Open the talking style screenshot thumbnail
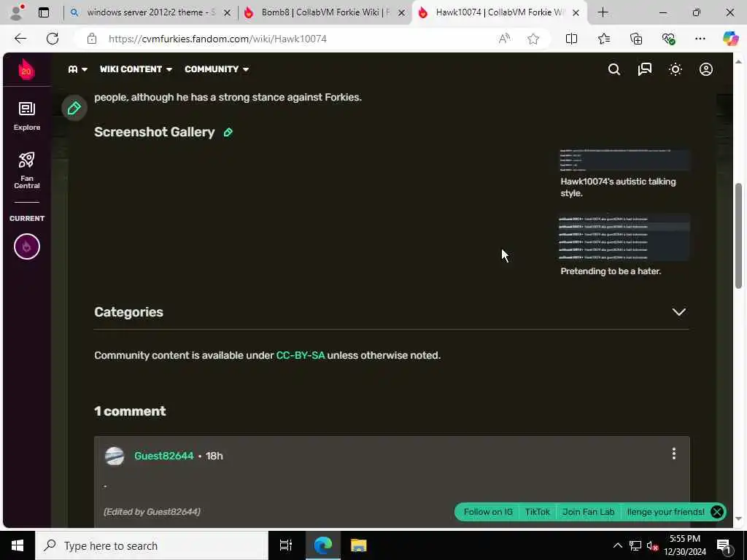The height and width of the screenshot is (560, 747). click(624, 160)
